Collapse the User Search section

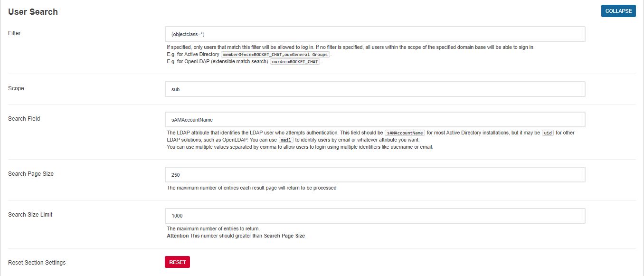click(618, 10)
